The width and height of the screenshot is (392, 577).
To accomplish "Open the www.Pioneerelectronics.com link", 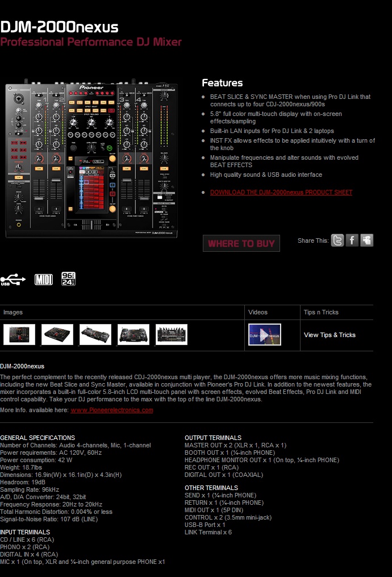I will pyautogui.click(x=112, y=410).
